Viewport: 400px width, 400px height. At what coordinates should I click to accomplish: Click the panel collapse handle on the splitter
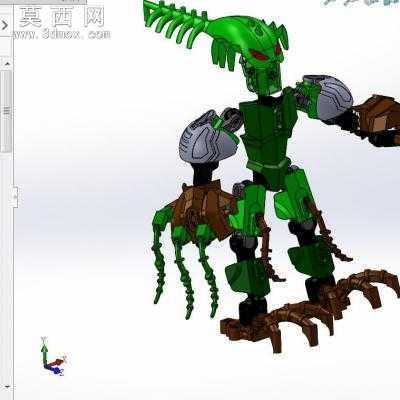click(x=15, y=197)
